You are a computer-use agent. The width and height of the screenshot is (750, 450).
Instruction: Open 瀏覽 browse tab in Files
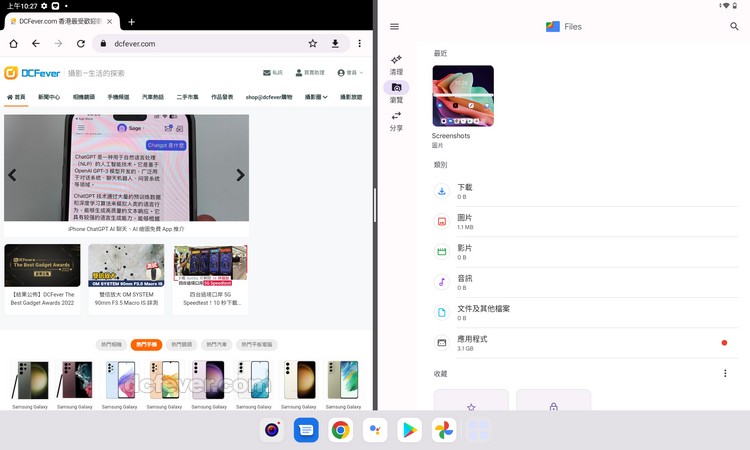(x=396, y=93)
